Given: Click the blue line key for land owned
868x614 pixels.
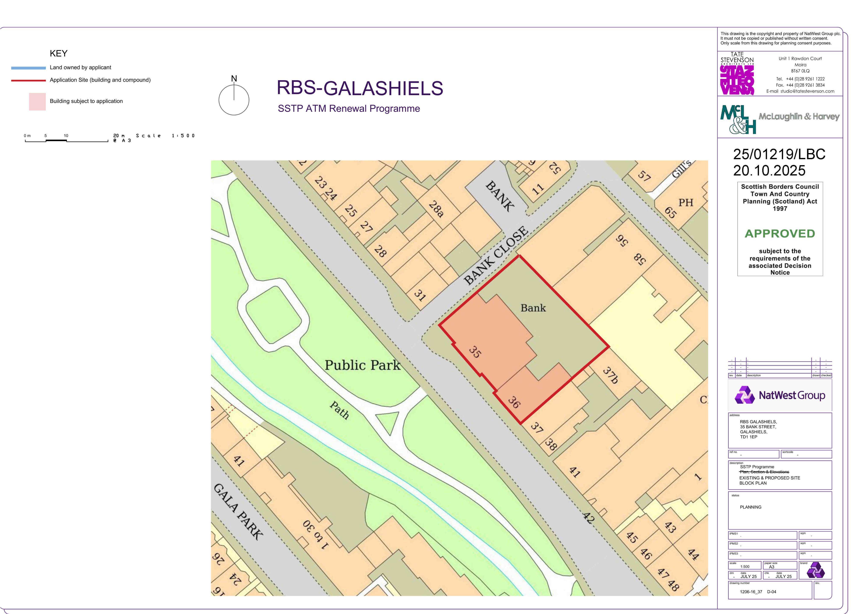Looking at the screenshot, I should coord(28,68).
